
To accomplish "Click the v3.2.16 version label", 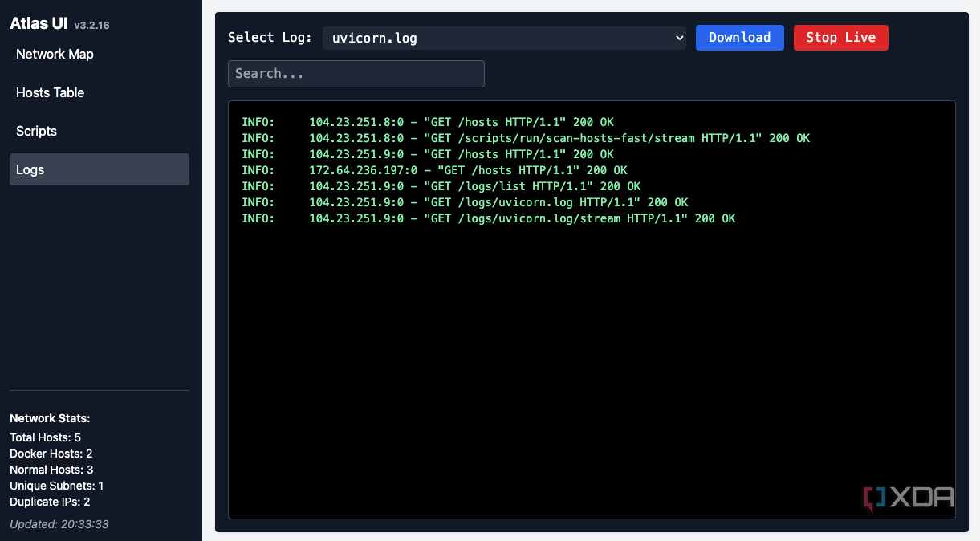I will pyautogui.click(x=91, y=26).
